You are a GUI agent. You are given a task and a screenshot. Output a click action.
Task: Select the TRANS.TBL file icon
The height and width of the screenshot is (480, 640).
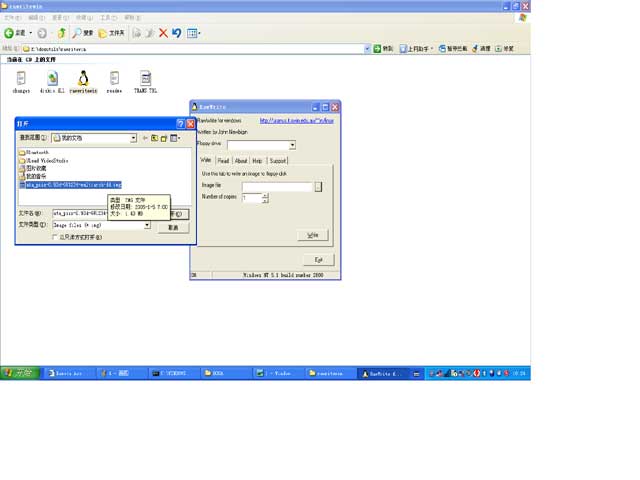(x=145, y=78)
